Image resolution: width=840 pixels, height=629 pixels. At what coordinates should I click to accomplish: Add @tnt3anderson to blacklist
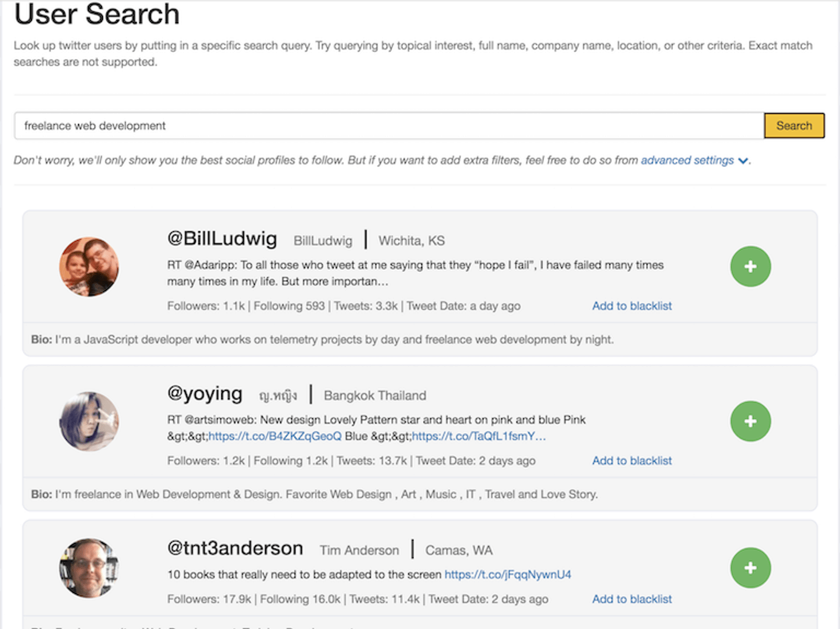(x=632, y=599)
